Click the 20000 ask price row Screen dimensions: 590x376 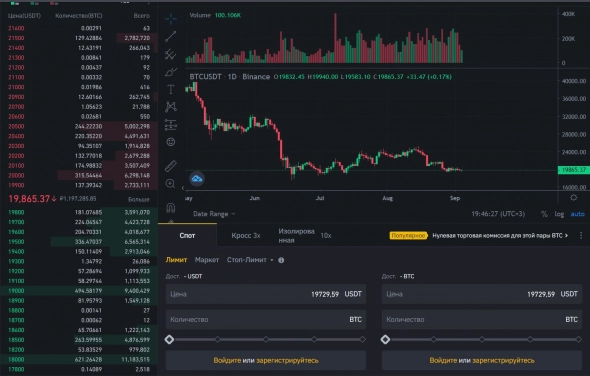click(79, 175)
